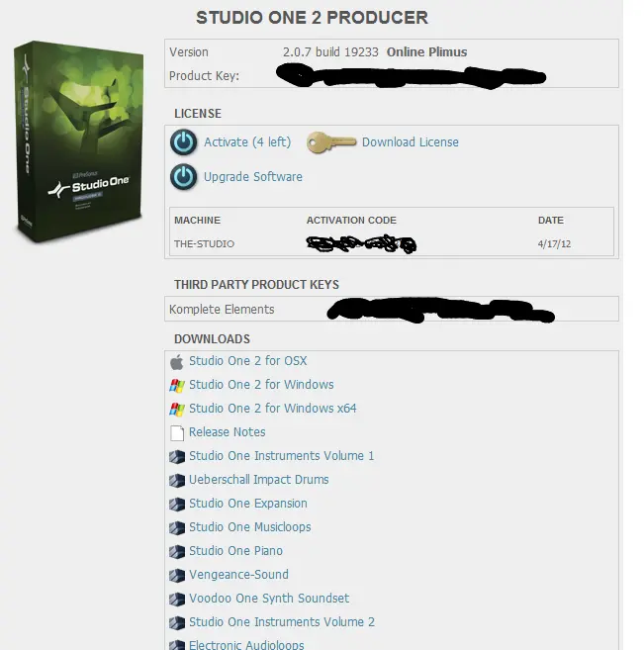Select the THE-STUDIO machine activation row

click(391, 243)
